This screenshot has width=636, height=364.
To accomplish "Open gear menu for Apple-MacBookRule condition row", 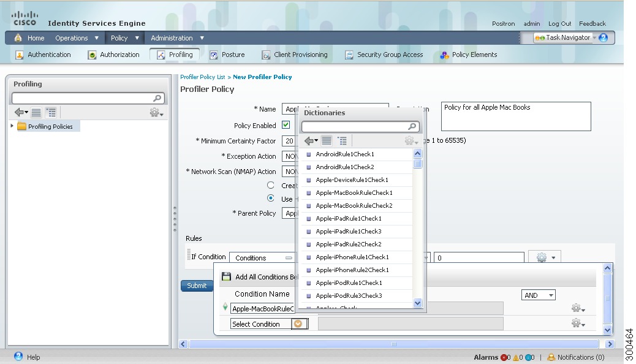I will point(577,308).
